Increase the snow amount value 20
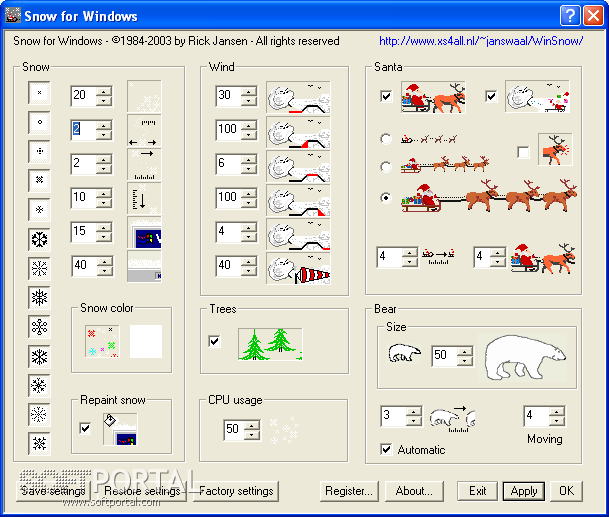The image size is (609, 517). pos(104,92)
